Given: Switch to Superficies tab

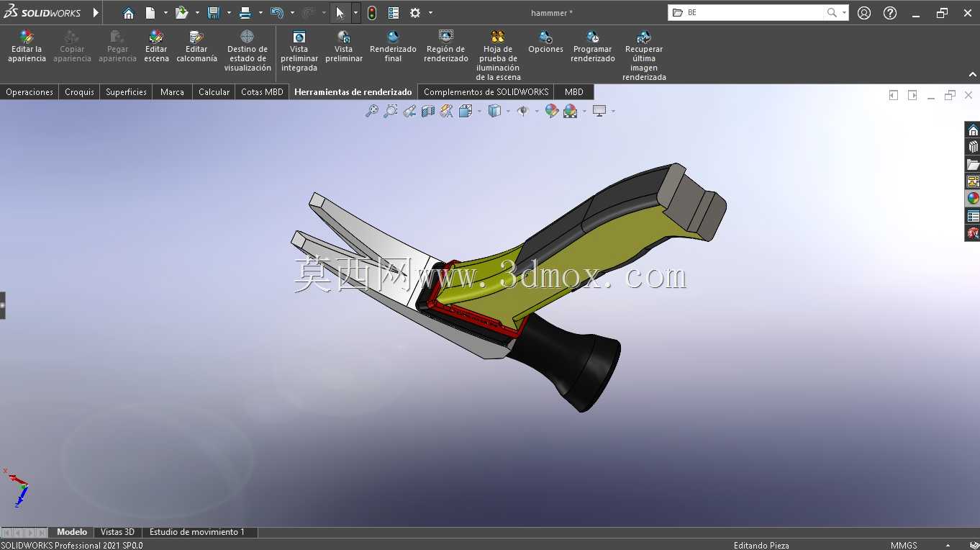Looking at the screenshot, I should pos(126,92).
